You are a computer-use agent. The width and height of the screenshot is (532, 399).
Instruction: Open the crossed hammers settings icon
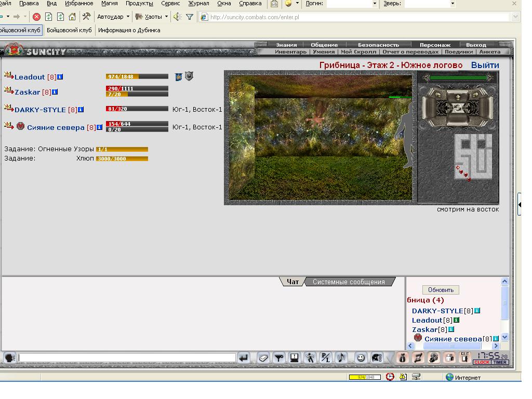click(x=87, y=16)
